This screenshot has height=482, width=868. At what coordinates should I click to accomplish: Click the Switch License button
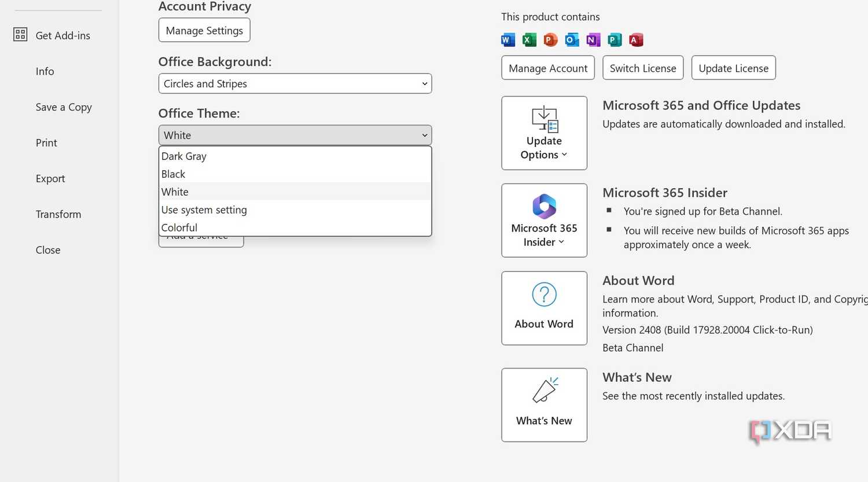[x=643, y=68]
